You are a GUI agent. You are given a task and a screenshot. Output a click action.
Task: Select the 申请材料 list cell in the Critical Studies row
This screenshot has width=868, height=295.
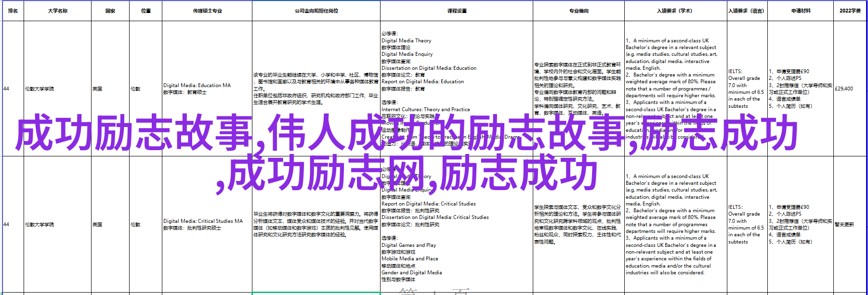[x=801, y=224]
